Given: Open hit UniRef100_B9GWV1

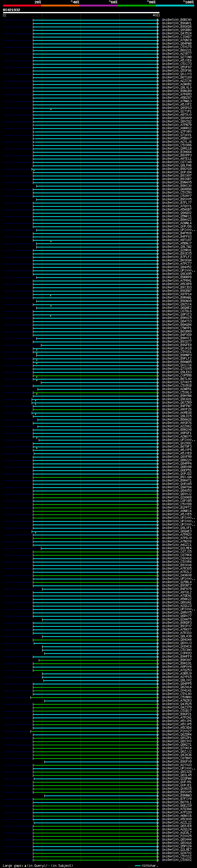Looking at the screenshot, I should pos(176,23).
